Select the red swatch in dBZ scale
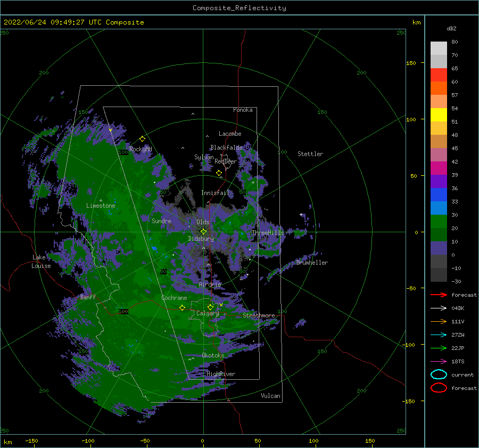This screenshot has height=448, width=479. point(439,75)
